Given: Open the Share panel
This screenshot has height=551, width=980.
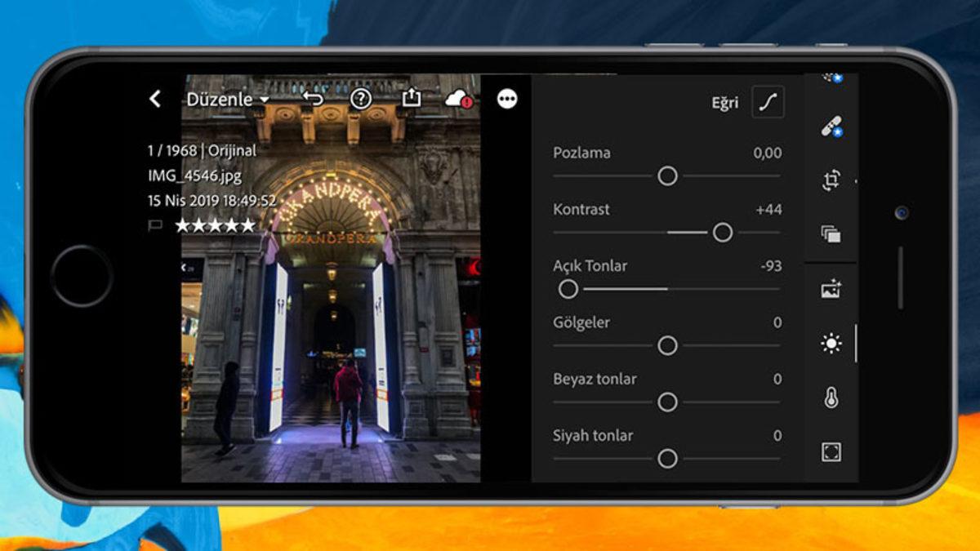Looking at the screenshot, I should [413, 97].
